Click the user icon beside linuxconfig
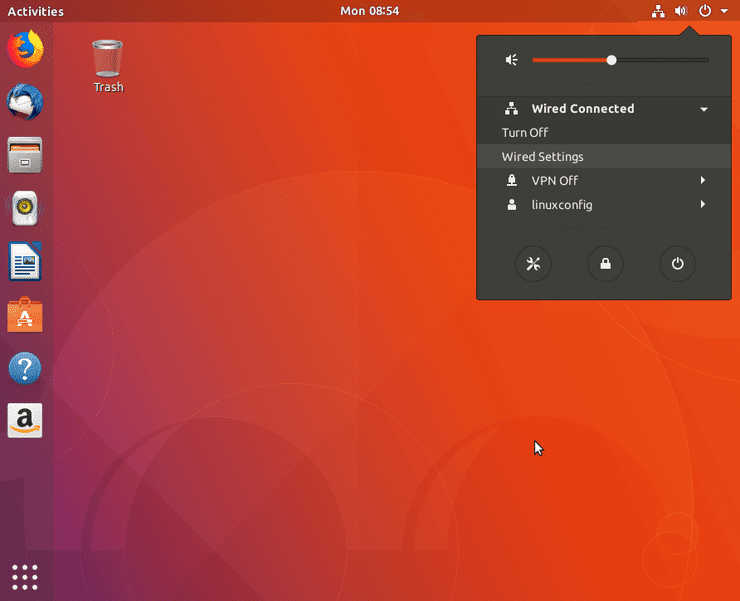This screenshot has width=740, height=601. (512, 204)
